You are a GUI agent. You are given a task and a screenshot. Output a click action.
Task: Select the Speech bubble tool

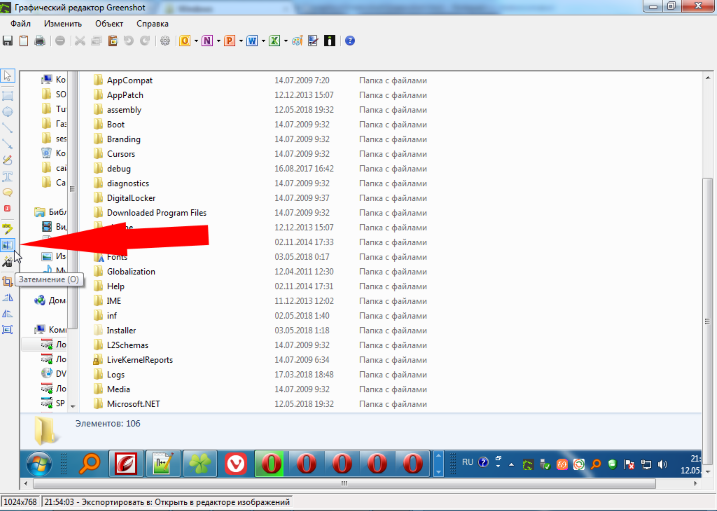[8, 192]
